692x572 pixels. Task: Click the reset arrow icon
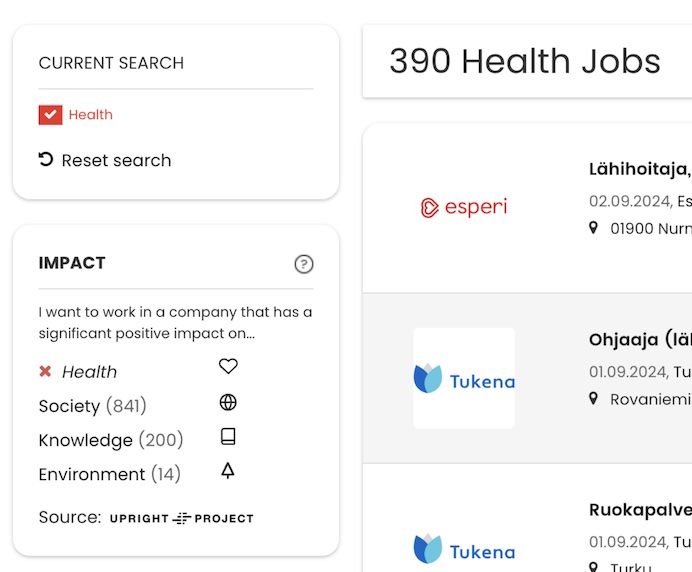point(46,159)
